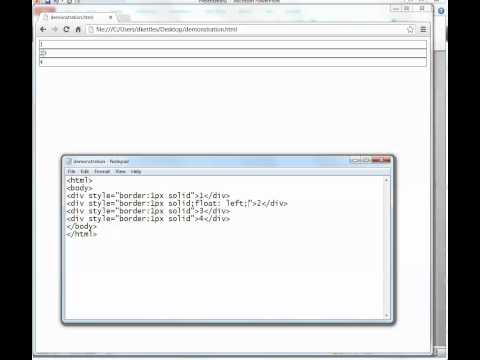
Task: Reload the demonstration.html page
Action: click(x=66, y=29)
